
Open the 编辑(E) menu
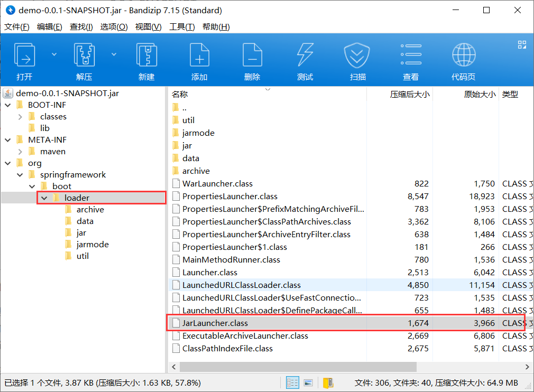coord(49,26)
